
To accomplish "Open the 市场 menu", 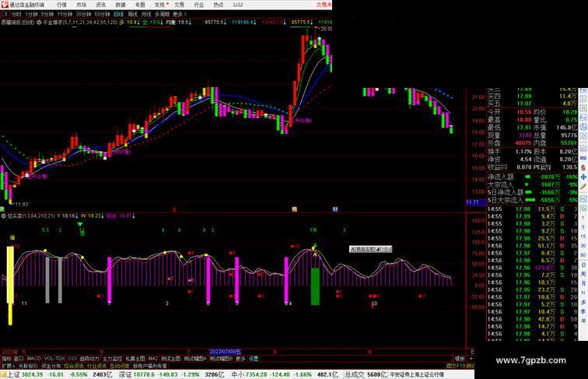I will pyautogui.click(x=81, y=5).
